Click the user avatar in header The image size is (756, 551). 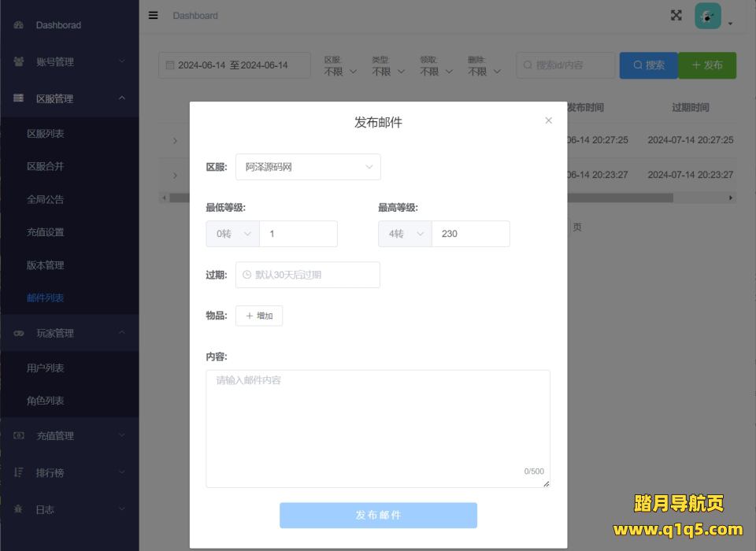tap(707, 16)
